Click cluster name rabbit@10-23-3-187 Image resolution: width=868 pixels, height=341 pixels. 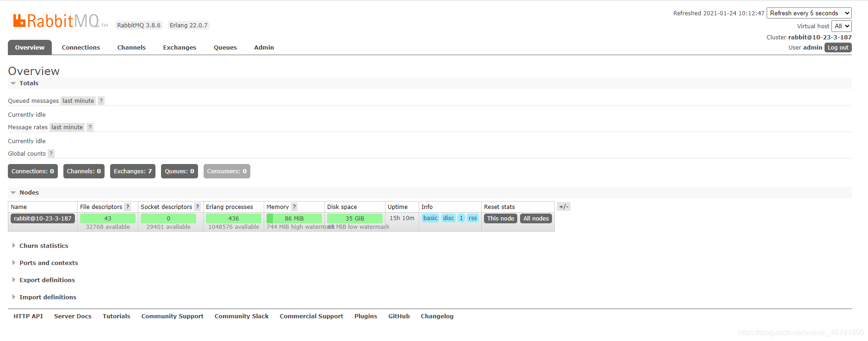coord(820,38)
